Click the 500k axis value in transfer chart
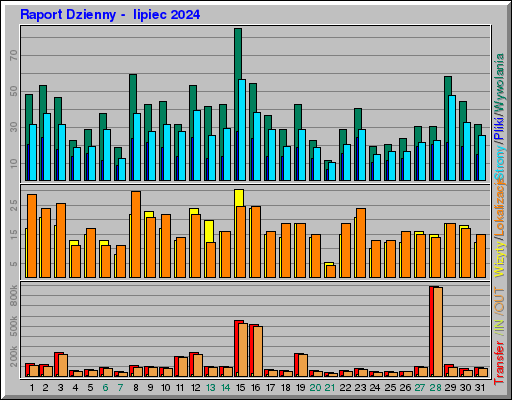512x400 pixels. [x=13, y=327]
